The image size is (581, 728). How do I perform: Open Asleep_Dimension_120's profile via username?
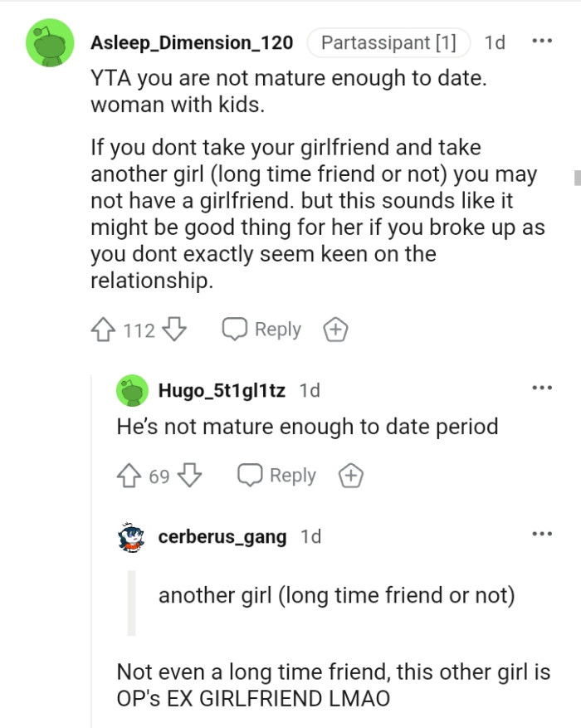(191, 43)
